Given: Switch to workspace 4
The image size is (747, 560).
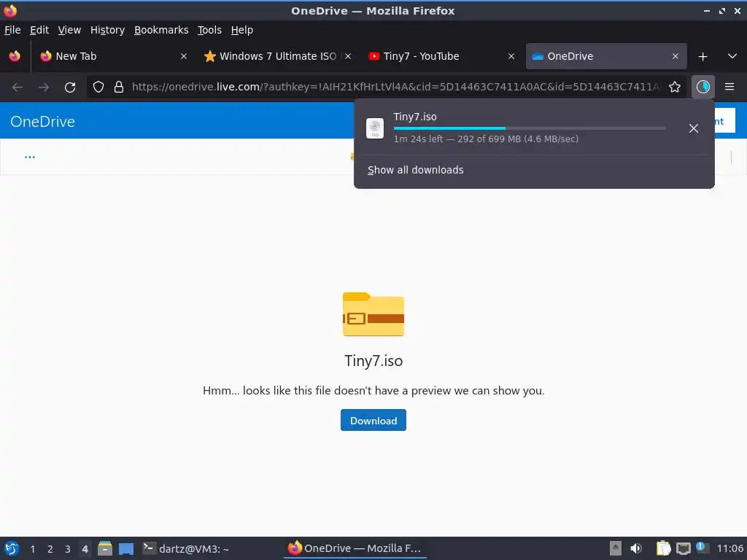Looking at the screenshot, I should [85, 549].
